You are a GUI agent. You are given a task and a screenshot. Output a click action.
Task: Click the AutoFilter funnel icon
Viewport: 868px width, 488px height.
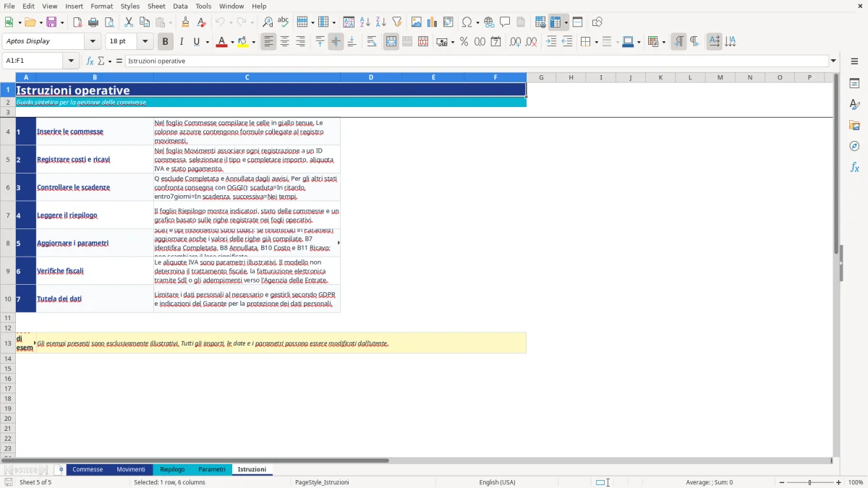397,22
